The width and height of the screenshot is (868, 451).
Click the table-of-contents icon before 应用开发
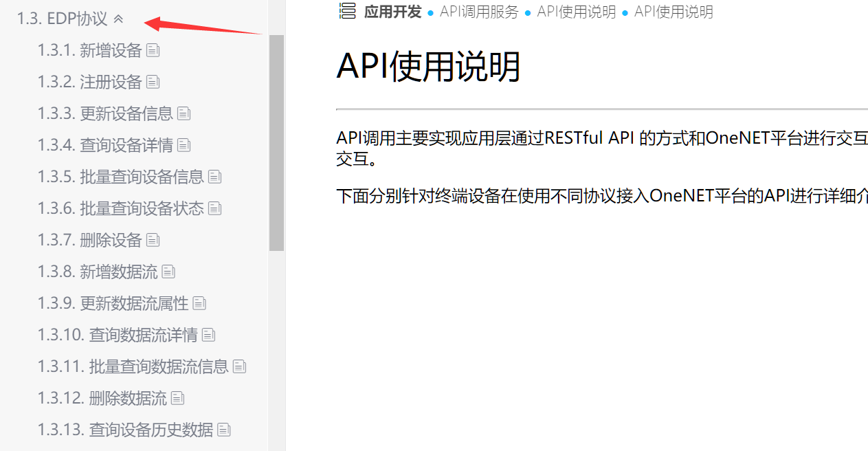[x=347, y=11]
